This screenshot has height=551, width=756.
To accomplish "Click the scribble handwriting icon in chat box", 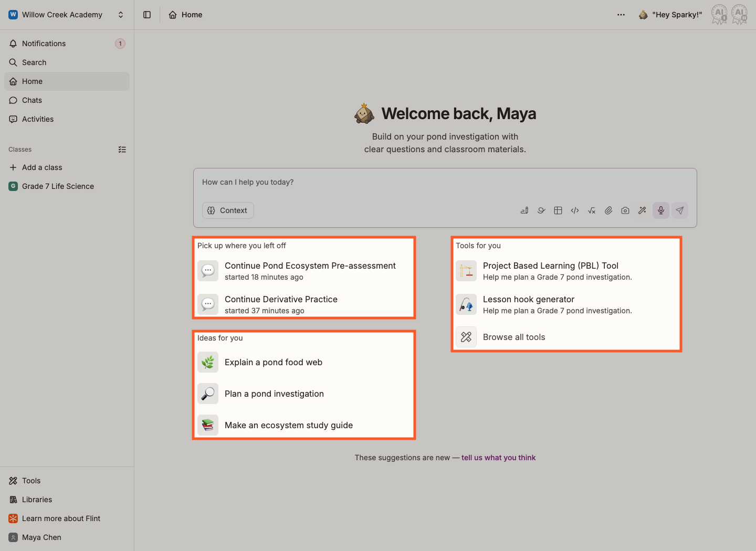I will (541, 210).
